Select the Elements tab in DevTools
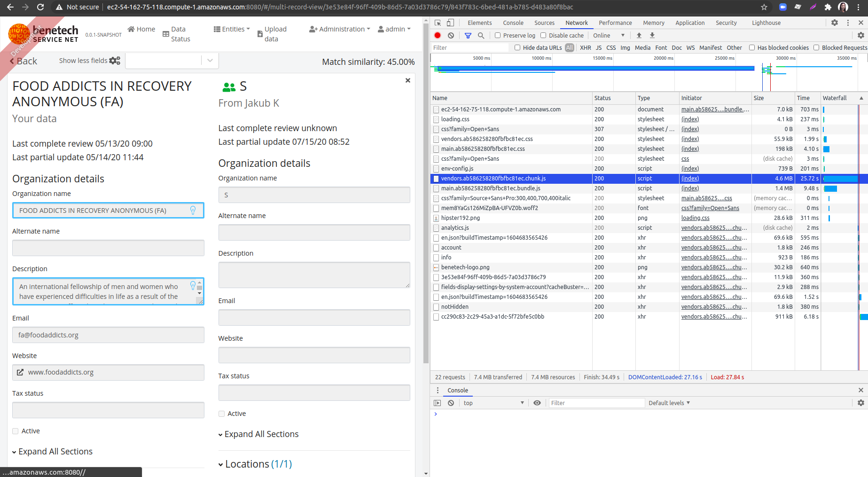Viewport: 868px width, 477px height. point(479,23)
